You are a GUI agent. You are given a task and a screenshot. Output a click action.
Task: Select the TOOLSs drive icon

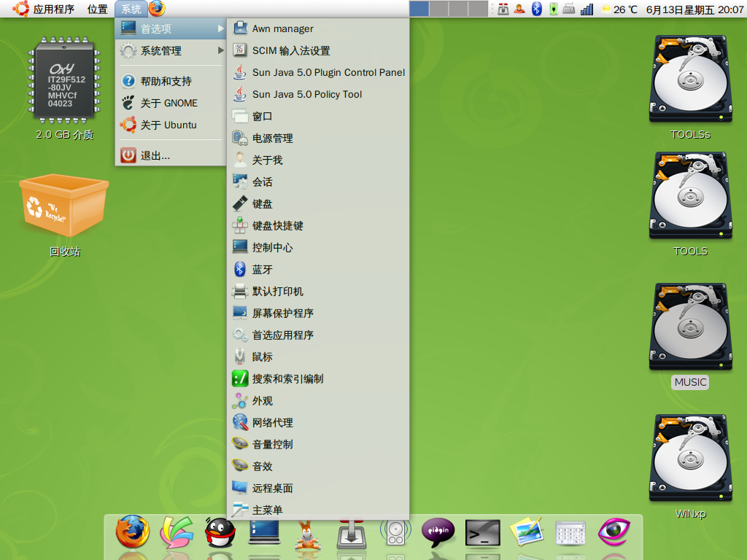pyautogui.click(x=690, y=88)
